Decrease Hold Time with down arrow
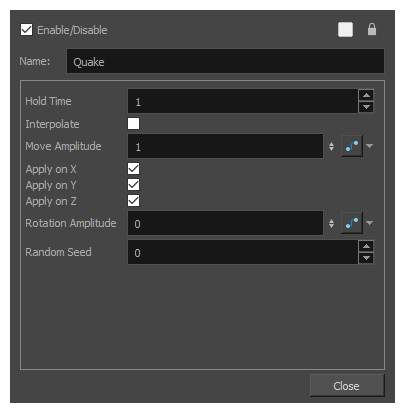This screenshot has height=413, width=405. tap(367, 107)
